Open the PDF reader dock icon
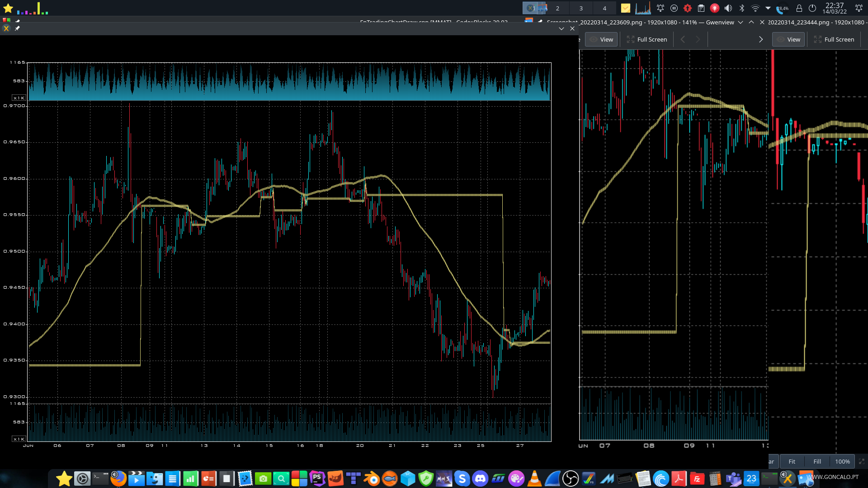 point(679,478)
